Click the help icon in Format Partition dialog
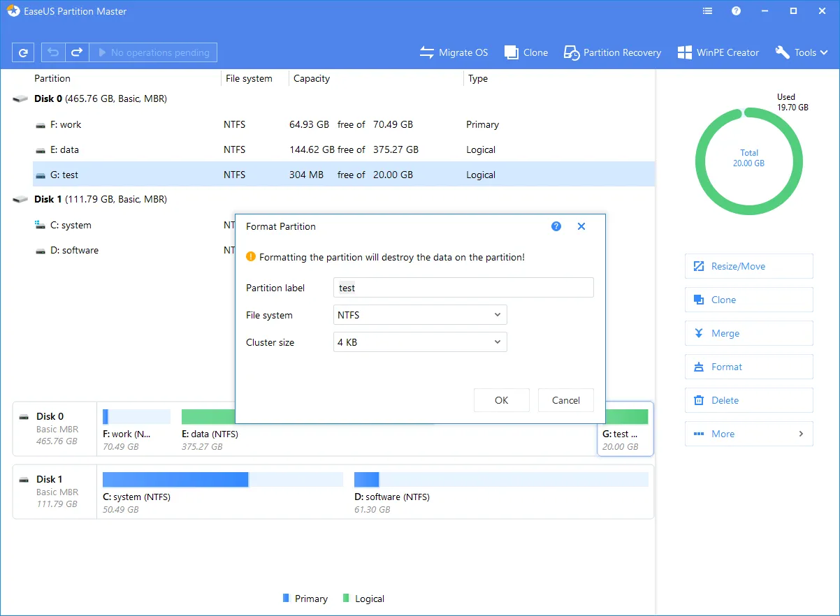The image size is (840, 616). click(x=556, y=226)
